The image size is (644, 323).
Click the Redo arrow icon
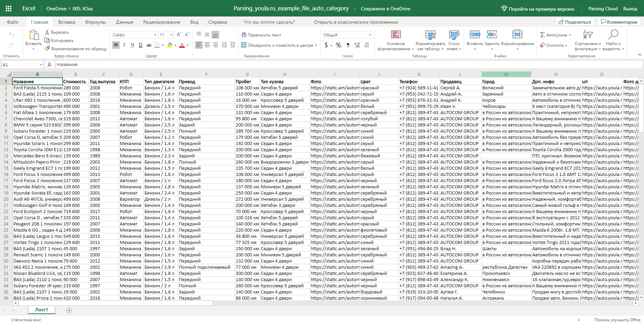click(11, 45)
